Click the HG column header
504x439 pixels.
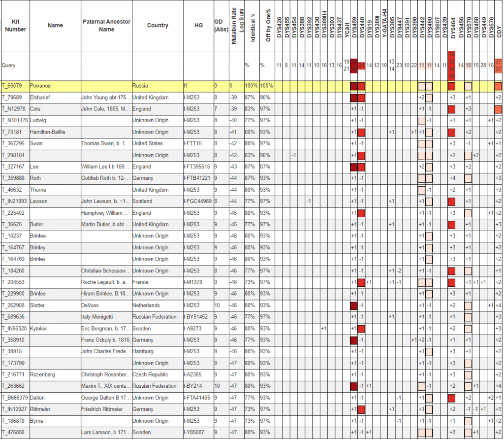coord(198,26)
